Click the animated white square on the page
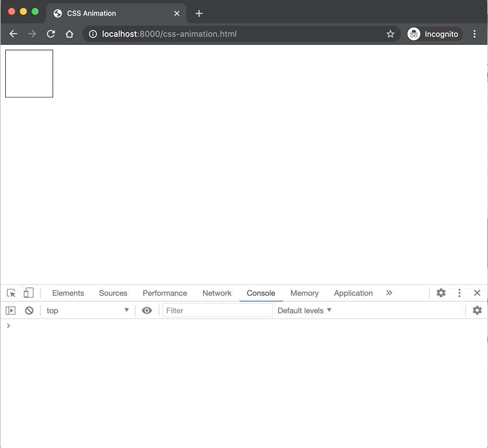The width and height of the screenshot is (488, 448). [x=29, y=73]
